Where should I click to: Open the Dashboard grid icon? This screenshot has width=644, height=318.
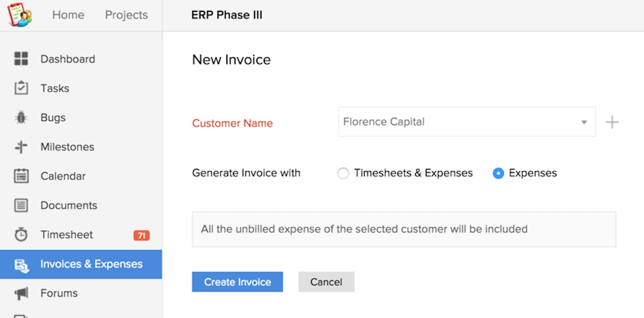(21, 59)
